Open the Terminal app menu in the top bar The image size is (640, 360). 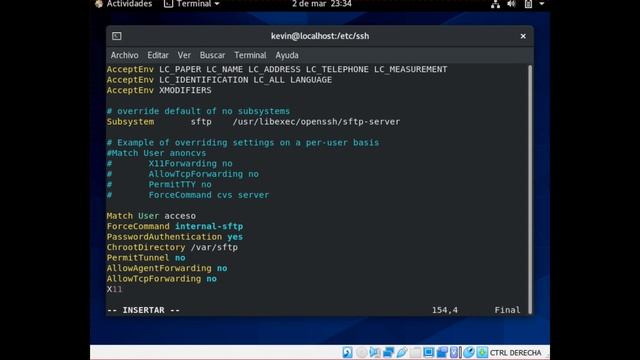pyautogui.click(x=191, y=4)
